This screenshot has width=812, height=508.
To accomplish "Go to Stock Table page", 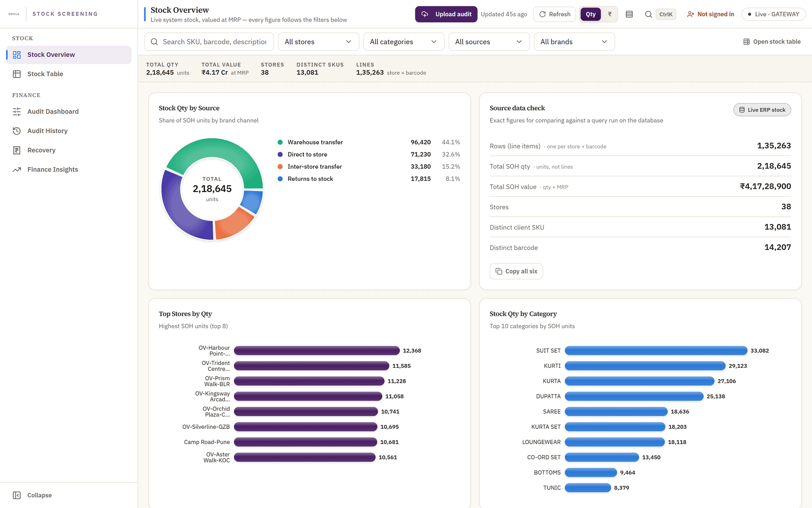I will pyautogui.click(x=69, y=74).
